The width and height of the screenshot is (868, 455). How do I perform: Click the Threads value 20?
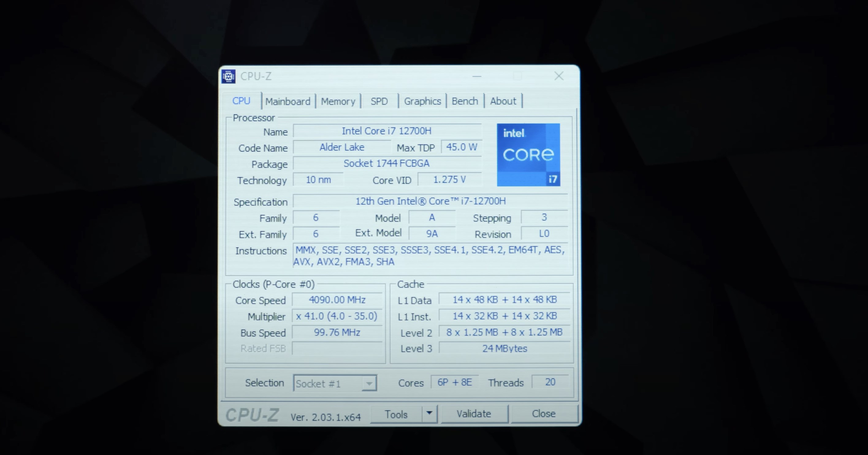coord(550,382)
